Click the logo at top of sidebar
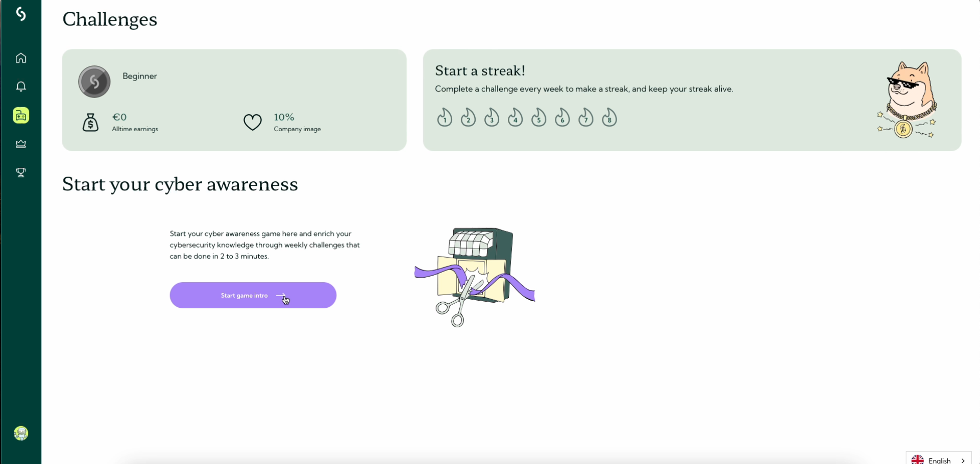980x464 pixels. tap(21, 14)
